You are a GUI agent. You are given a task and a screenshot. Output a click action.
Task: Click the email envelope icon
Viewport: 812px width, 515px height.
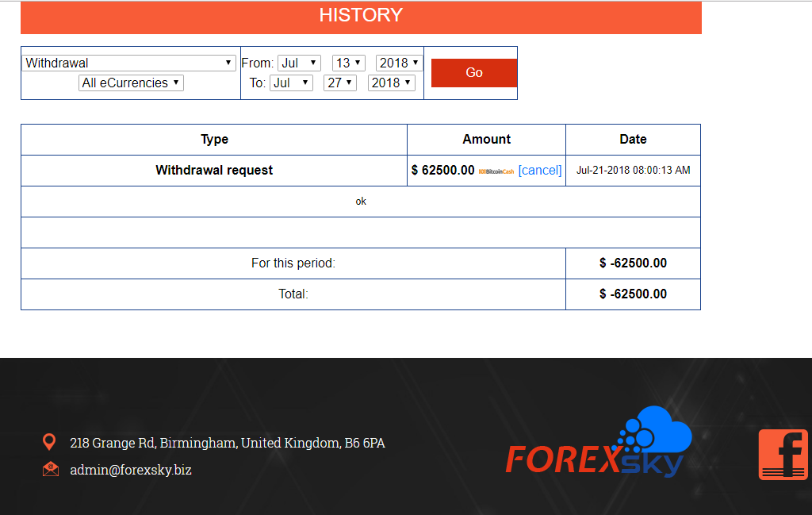point(51,469)
